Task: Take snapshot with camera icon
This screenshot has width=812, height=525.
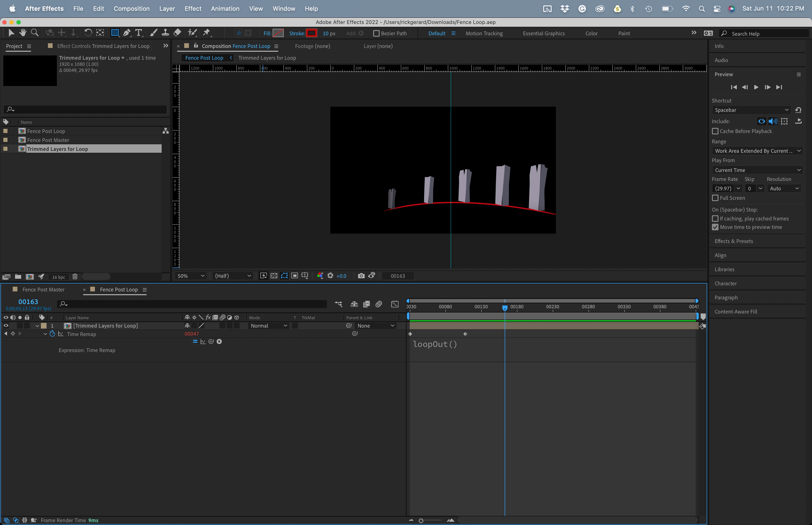Action: pyautogui.click(x=361, y=276)
